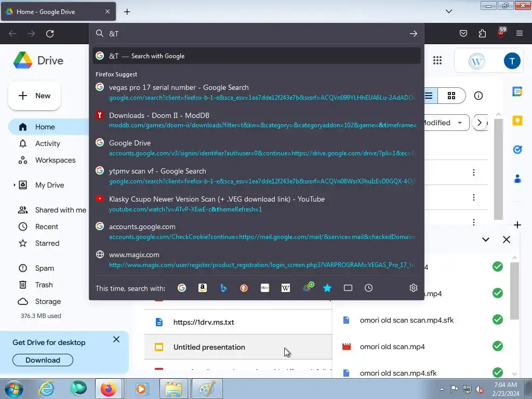The height and width of the screenshot is (399, 532).
Task: Open Firefox application hamburger menu
Action: [520, 33]
